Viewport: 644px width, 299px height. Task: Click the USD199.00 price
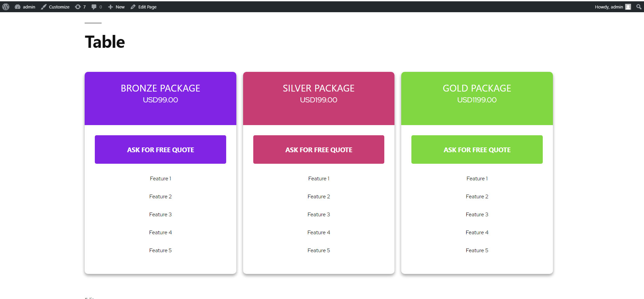click(319, 100)
